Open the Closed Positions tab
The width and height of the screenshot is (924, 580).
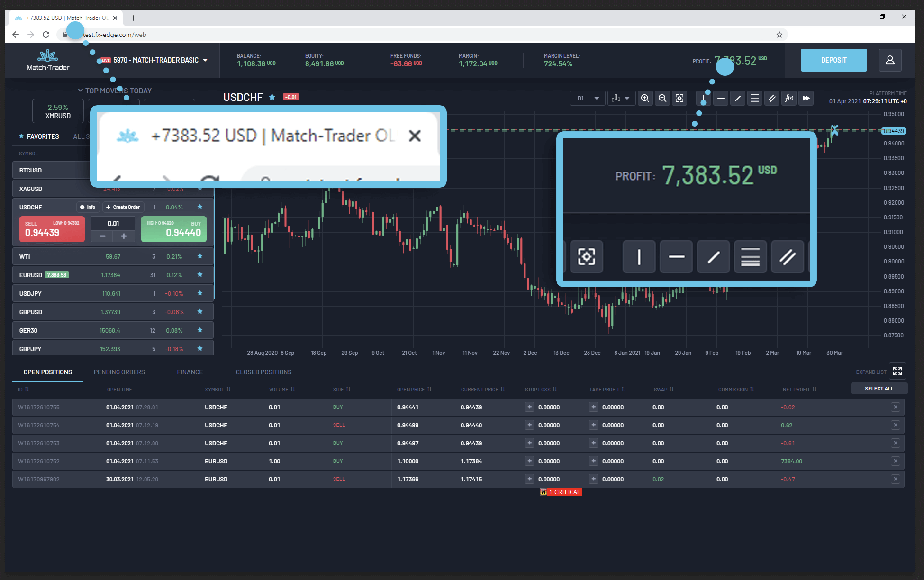(x=263, y=372)
